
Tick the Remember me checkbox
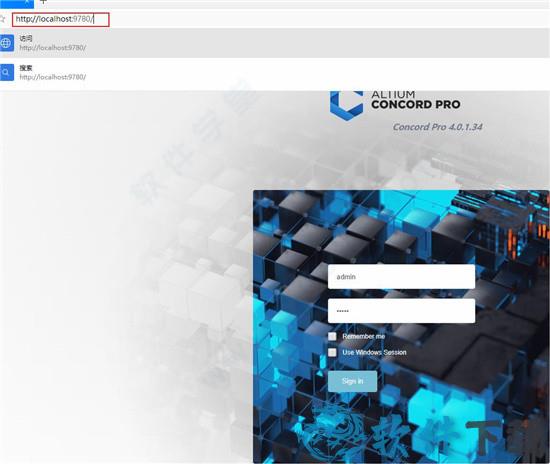pos(332,336)
